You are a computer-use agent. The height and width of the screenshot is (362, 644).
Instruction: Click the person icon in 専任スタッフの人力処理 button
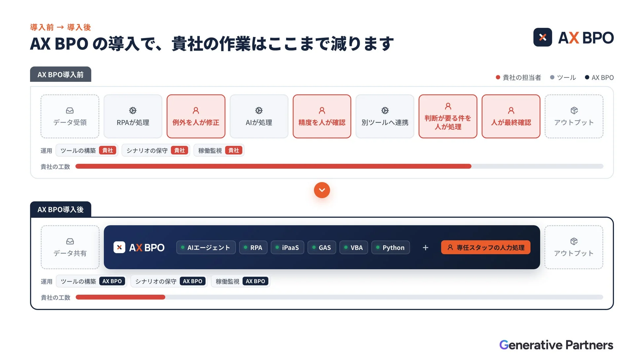coord(450,247)
